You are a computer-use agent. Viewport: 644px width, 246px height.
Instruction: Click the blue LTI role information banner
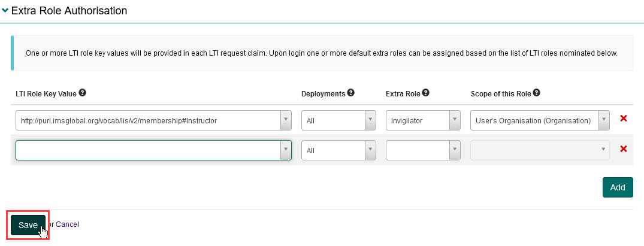[x=321, y=53]
